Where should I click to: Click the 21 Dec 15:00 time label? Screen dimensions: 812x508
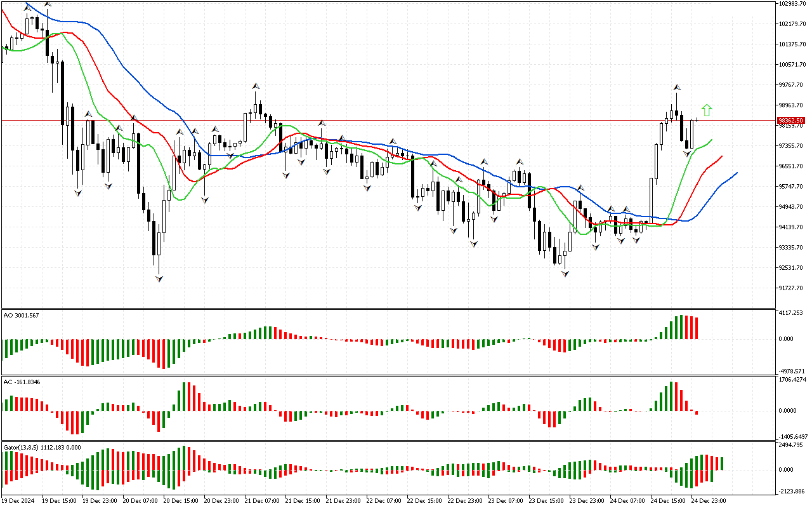[x=303, y=500]
